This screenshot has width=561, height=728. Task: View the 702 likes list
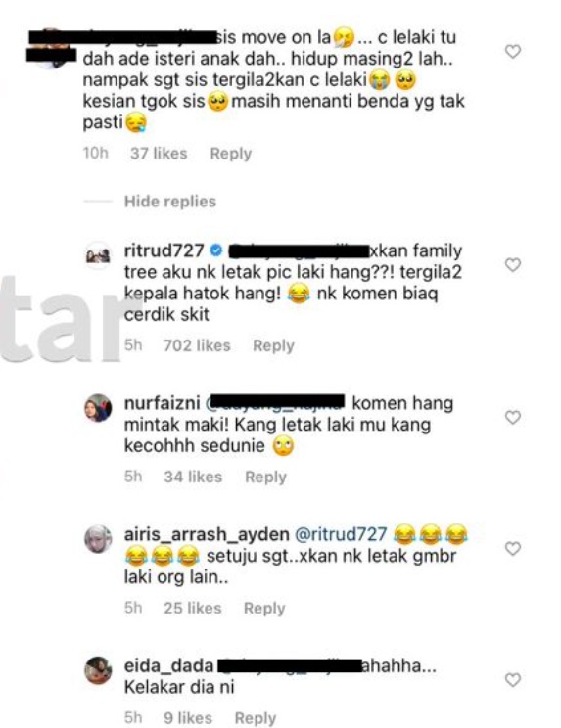click(197, 345)
